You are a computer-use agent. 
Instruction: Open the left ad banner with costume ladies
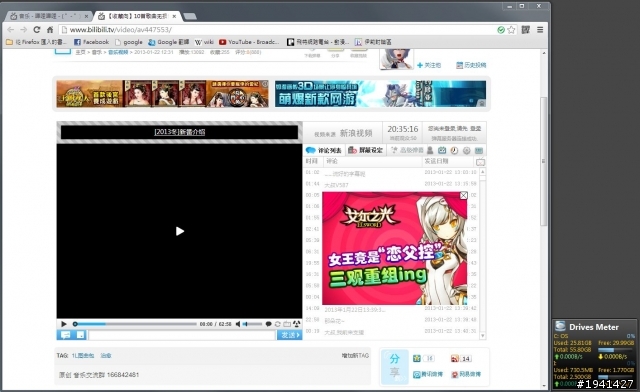coord(162,94)
